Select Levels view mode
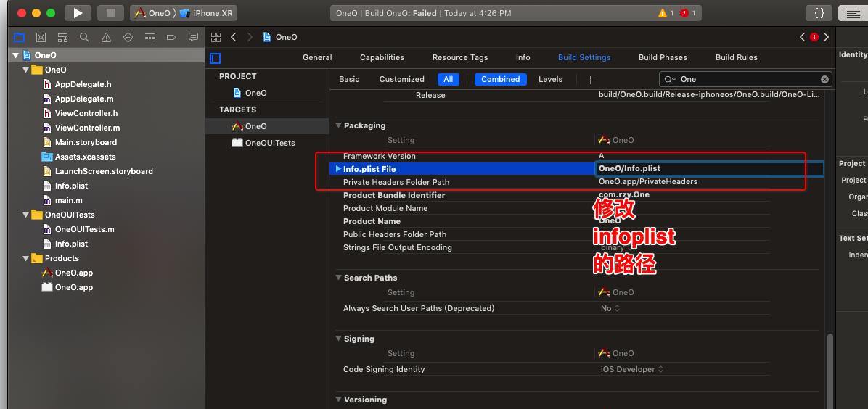This screenshot has height=409, width=868. (550, 79)
